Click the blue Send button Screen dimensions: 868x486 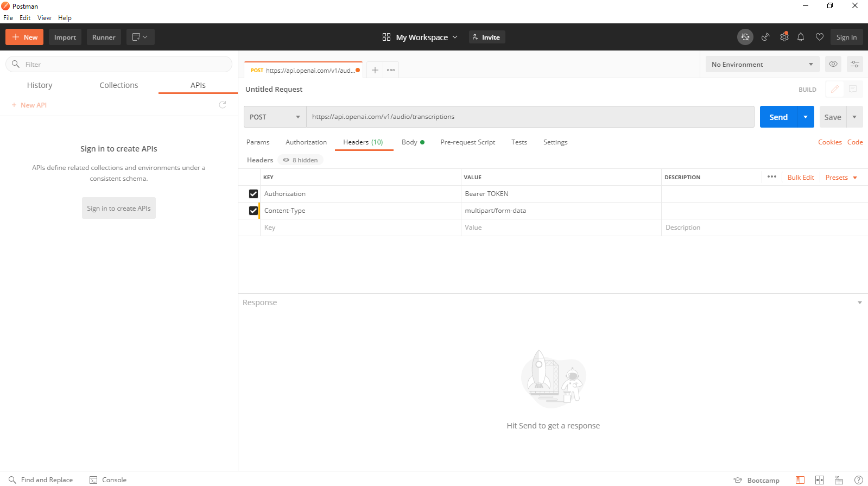point(778,117)
